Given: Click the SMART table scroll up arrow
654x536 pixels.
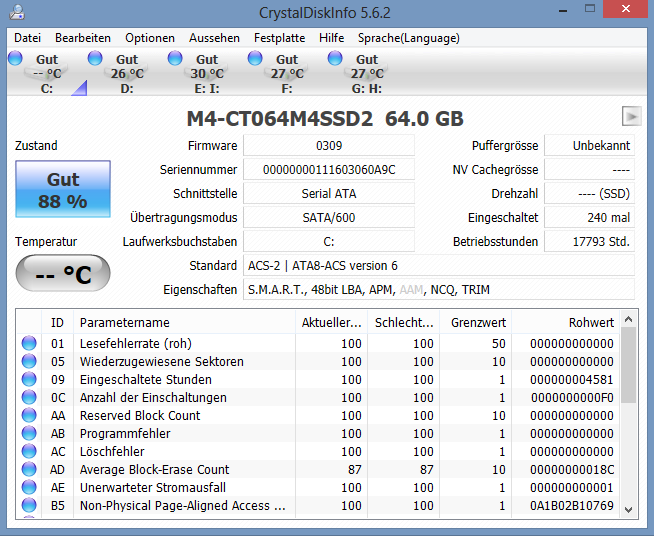Looking at the screenshot, I should click(629, 320).
